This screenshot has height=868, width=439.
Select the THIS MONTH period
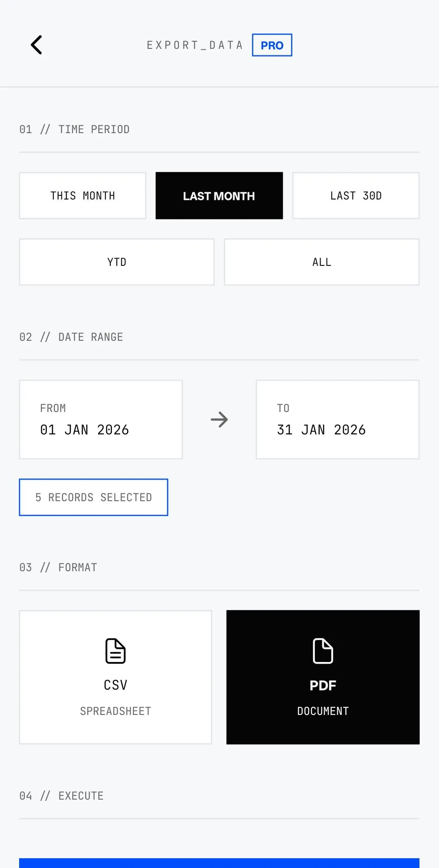(83, 196)
